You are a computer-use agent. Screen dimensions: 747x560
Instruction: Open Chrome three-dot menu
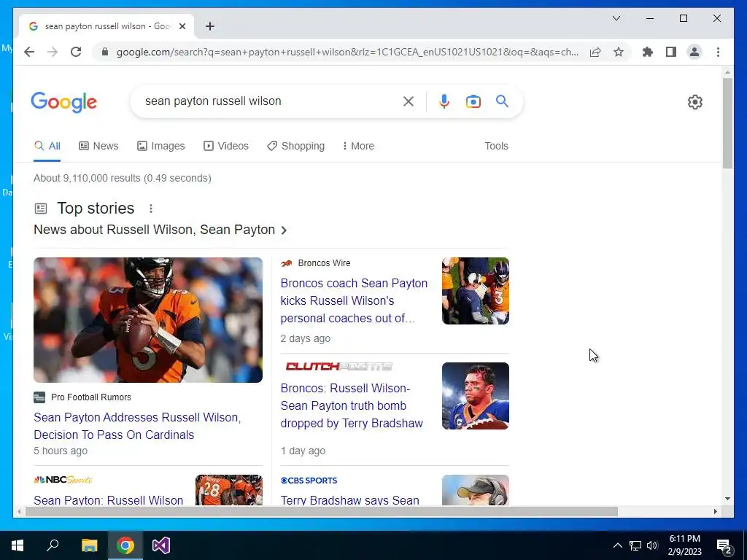718,52
